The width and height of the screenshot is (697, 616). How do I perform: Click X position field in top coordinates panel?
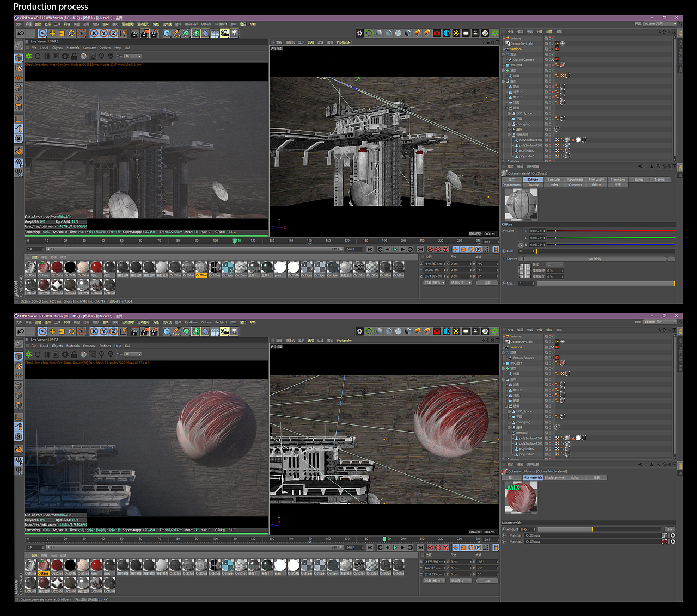(x=434, y=264)
